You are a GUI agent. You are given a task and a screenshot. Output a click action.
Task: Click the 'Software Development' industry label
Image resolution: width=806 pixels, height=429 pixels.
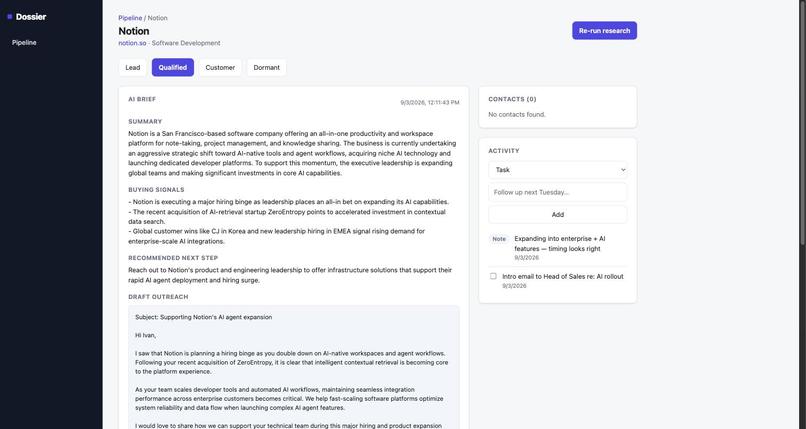186,43
